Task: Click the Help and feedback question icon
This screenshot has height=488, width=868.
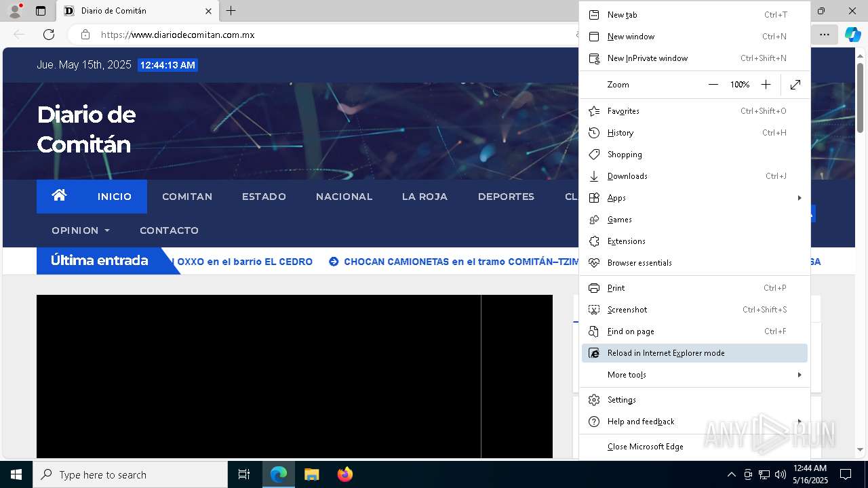Action: pyautogui.click(x=594, y=422)
